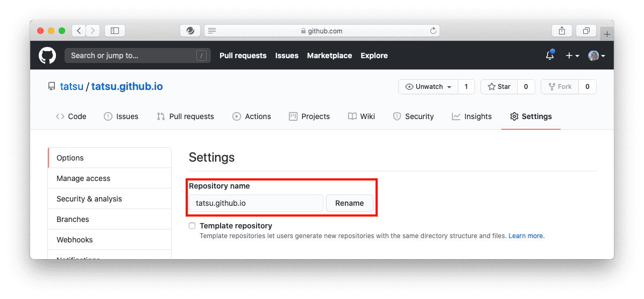Image resolution: width=644 pixels, height=299 pixels.
Task: Go back with Safari back arrow
Action: (79, 31)
